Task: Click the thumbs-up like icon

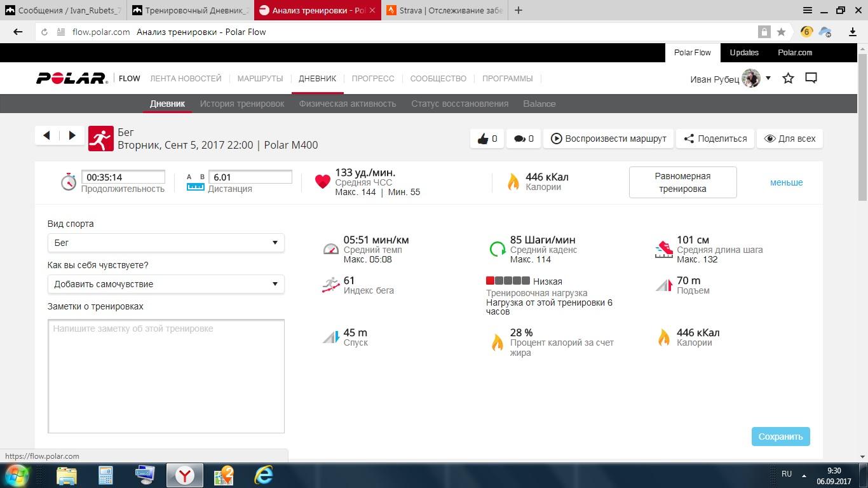Action: (x=483, y=139)
